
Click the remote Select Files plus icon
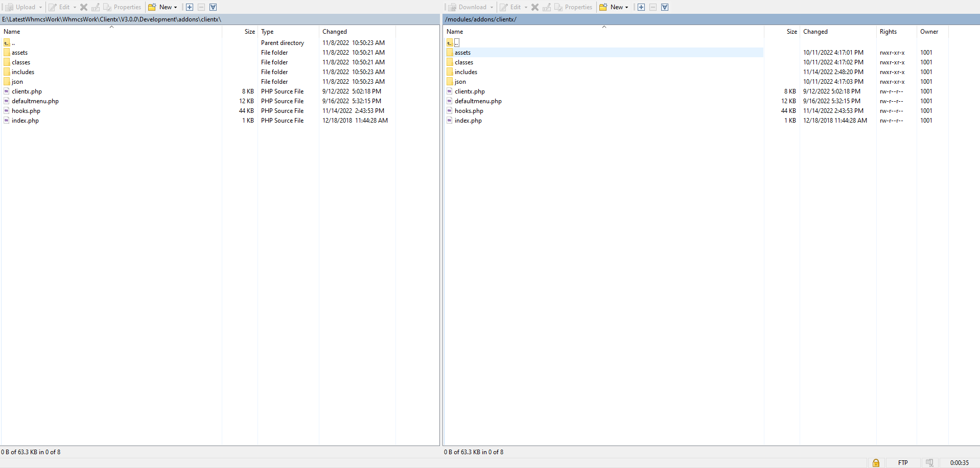[641, 7]
